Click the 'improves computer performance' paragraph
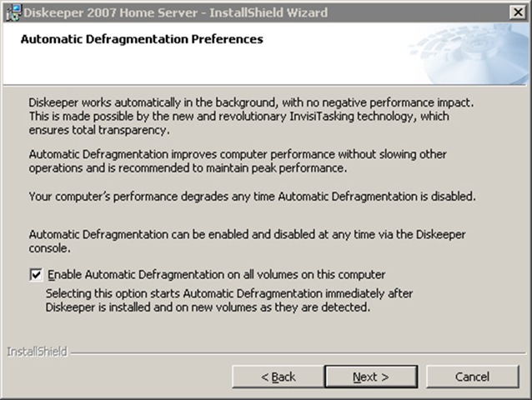532x400 pixels. point(238,161)
